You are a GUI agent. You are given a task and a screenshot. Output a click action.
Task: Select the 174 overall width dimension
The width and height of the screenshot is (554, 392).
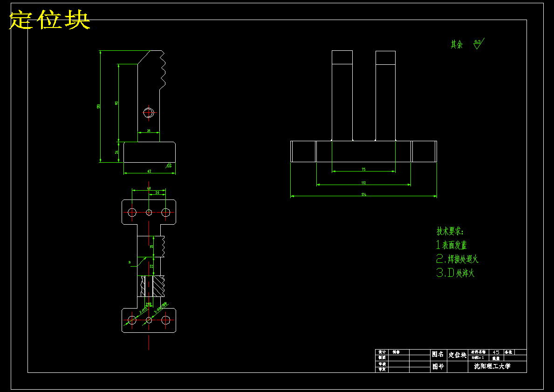coord(363,194)
